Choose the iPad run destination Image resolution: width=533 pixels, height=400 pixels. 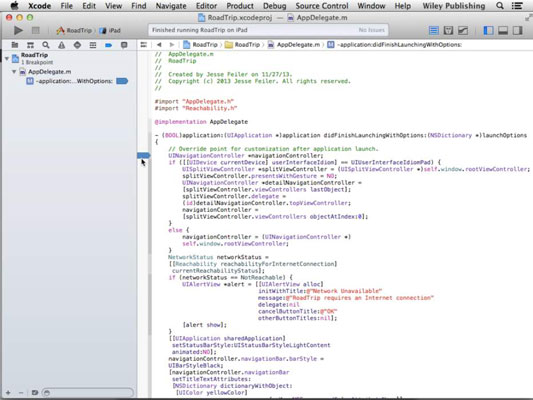pyautogui.click(x=110, y=31)
